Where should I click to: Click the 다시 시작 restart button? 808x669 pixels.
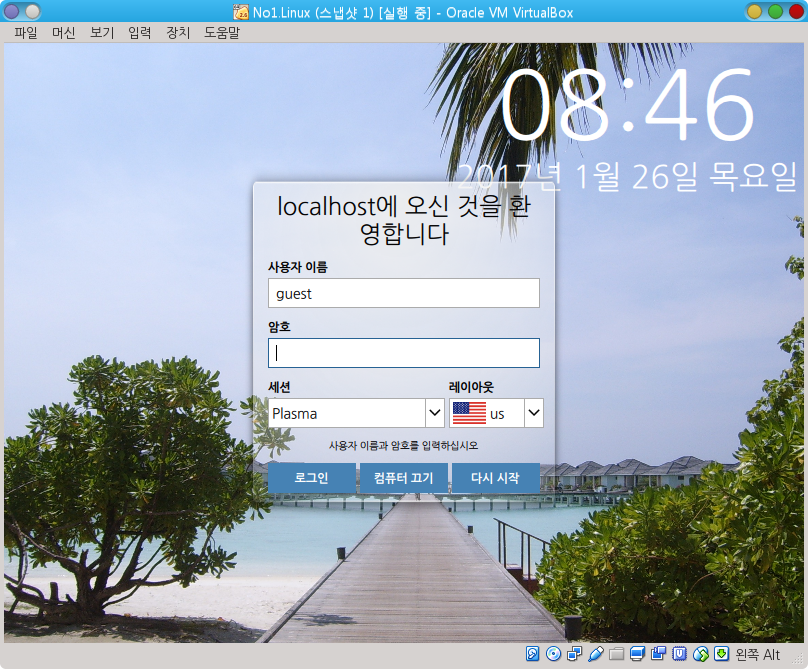[495, 478]
